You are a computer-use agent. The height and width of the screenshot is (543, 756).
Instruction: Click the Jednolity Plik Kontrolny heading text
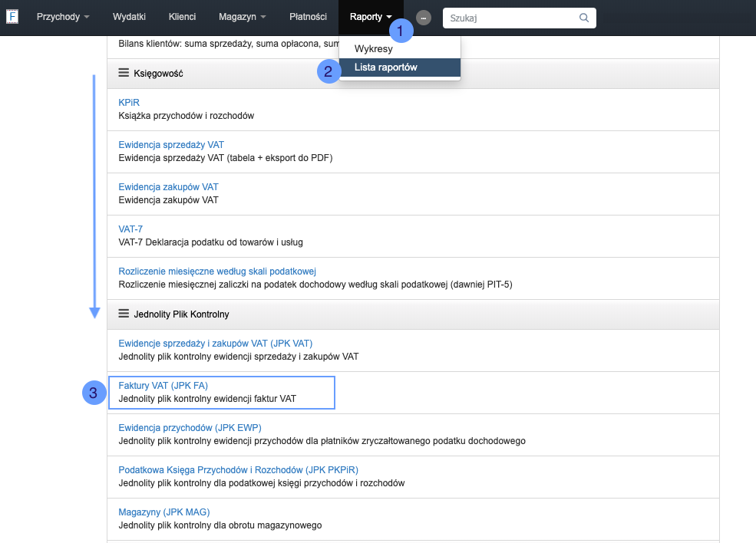tap(181, 314)
